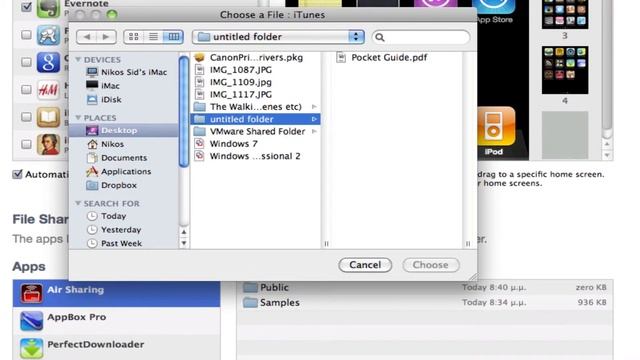640x360 pixels.
Task: Select the Past Week saved search
Action: [x=115, y=243]
